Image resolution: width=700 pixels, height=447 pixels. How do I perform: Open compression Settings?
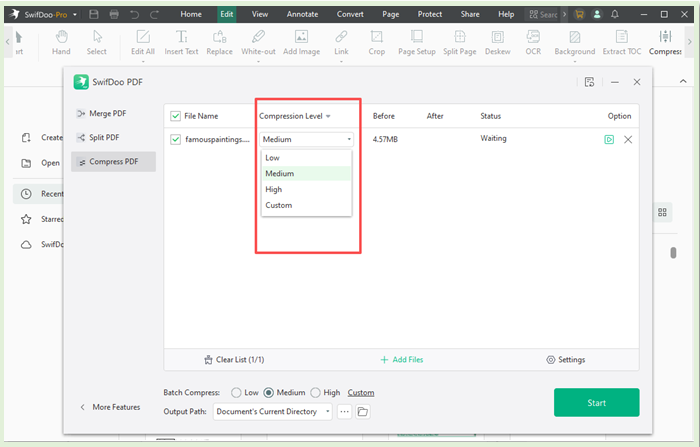click(566, 359)
